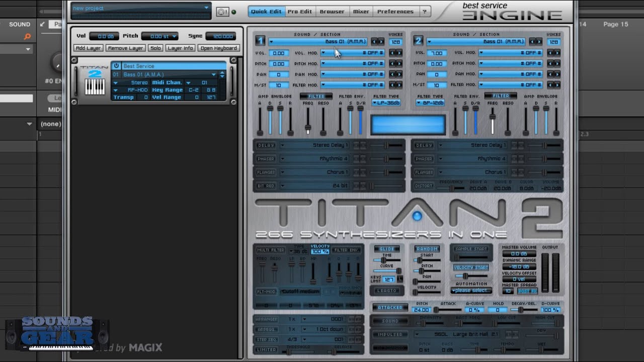Click section 1 Filter Mod previous arrow
The height and width of the screenshot is (362, 644).
click(x=392, y=85)
